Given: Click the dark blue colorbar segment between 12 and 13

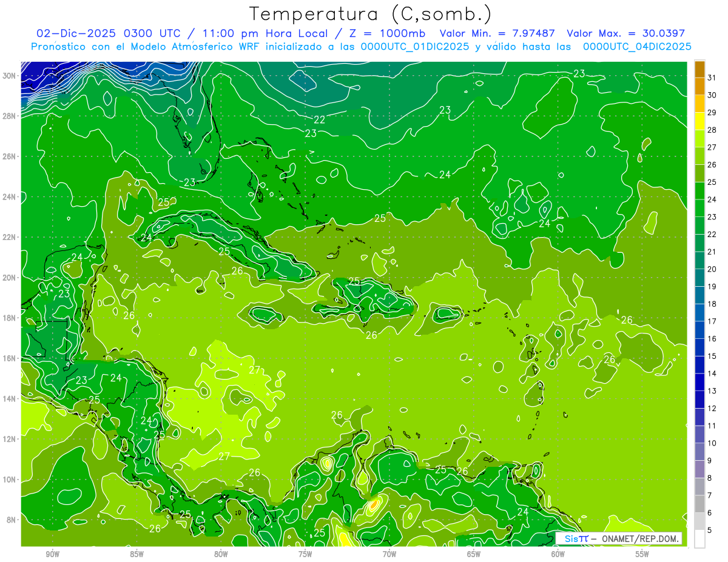Looking at the screenshot, I should (699, 400).
